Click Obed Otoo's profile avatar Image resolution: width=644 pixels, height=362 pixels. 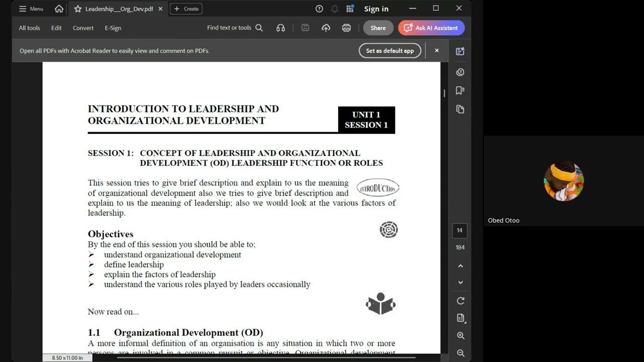click(x=563, y=181)
